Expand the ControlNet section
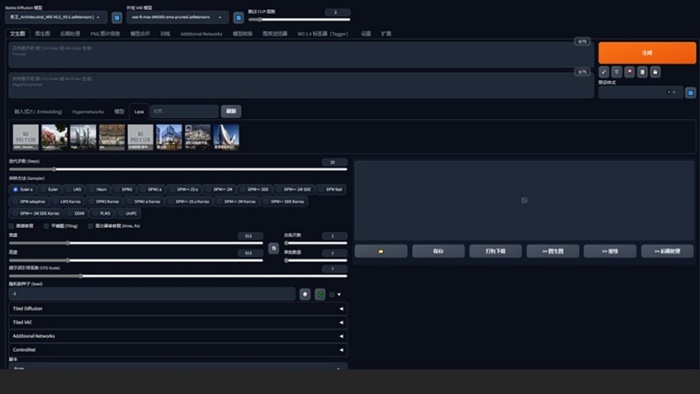700x394 pixels. (178, 350)
